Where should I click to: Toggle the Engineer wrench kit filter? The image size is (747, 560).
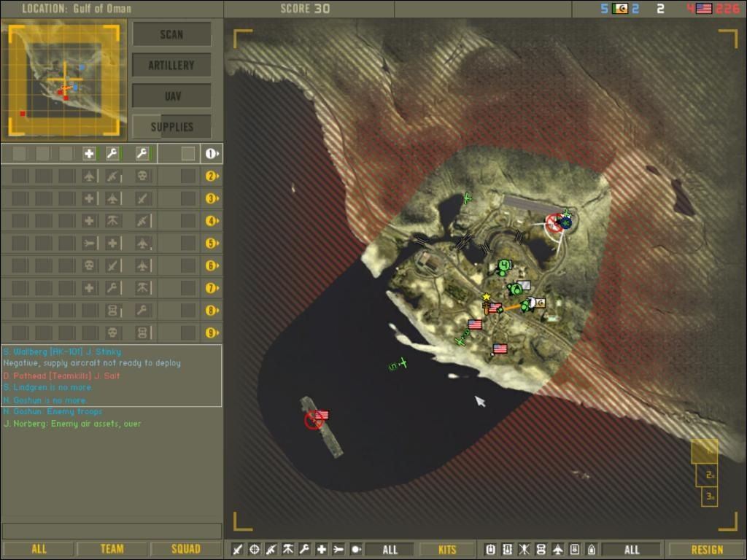tap(304, 550)
